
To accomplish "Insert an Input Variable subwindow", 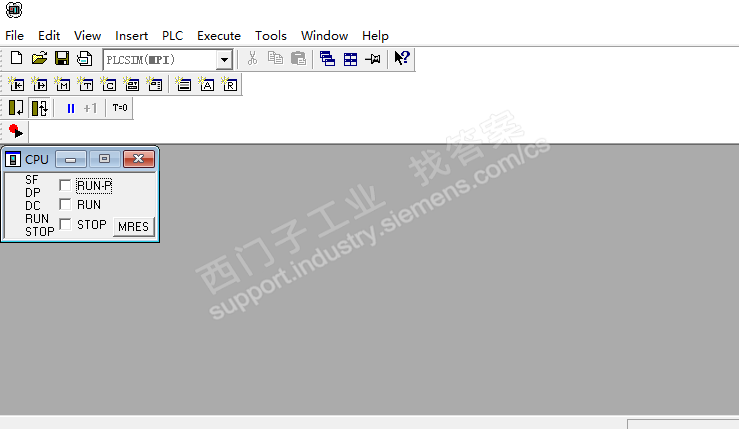I will (16, 84).
